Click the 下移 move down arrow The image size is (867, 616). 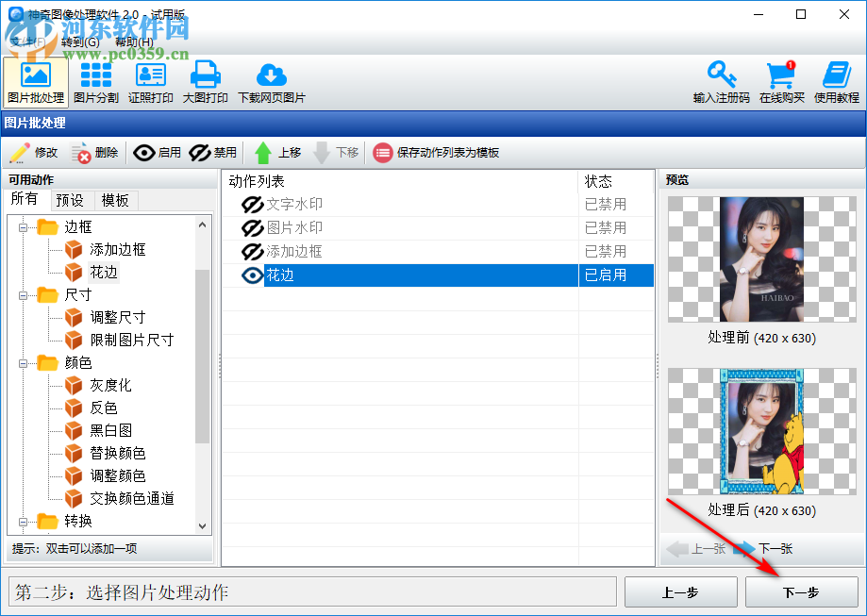336,153
